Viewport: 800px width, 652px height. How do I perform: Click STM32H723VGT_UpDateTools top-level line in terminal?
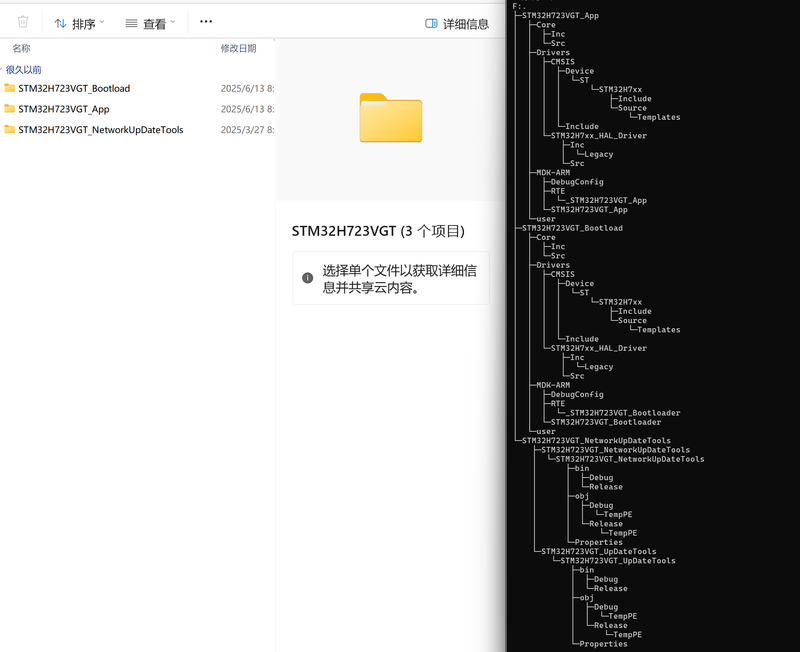click(598, 551)
